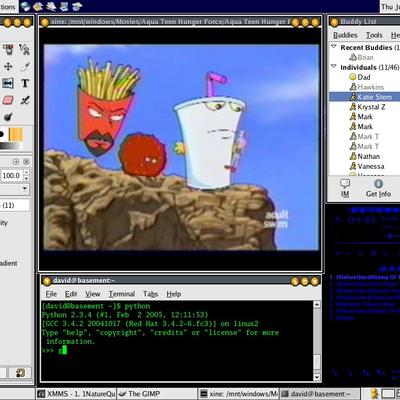Select buddy Dad in Individuals
This screenshot has width=400, height=400.
click(x=364, y=77)
